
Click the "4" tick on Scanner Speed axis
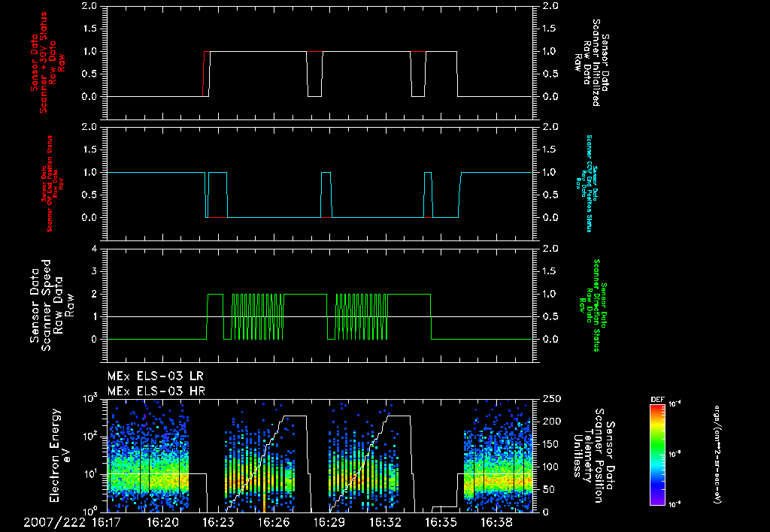(94, 249)
